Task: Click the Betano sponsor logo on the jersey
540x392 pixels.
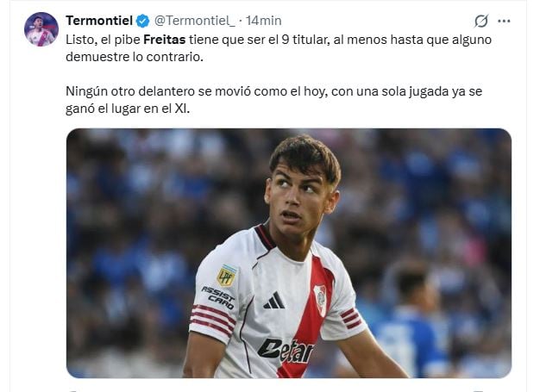Action: pyautogui.click(x=286, y=351)
